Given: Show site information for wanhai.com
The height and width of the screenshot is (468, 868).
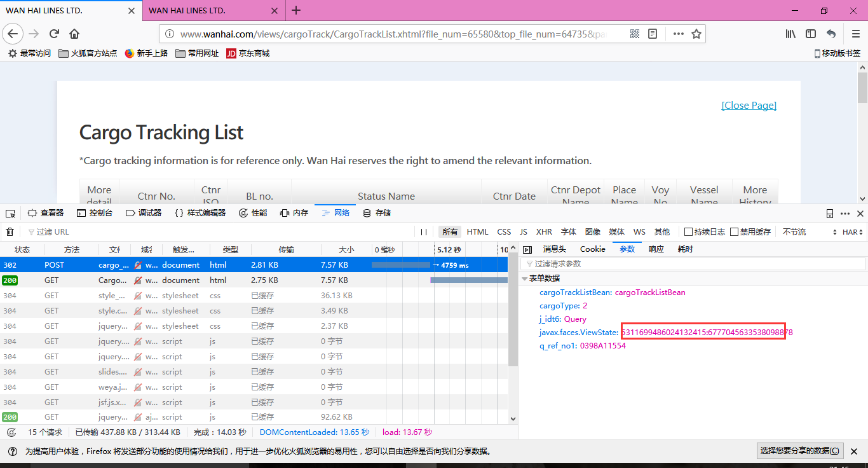Looking at the screenshot, I should pos(170,34).
